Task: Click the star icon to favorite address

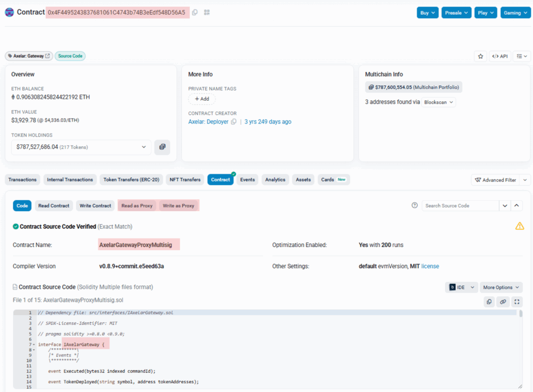Action: click(480, 56)
